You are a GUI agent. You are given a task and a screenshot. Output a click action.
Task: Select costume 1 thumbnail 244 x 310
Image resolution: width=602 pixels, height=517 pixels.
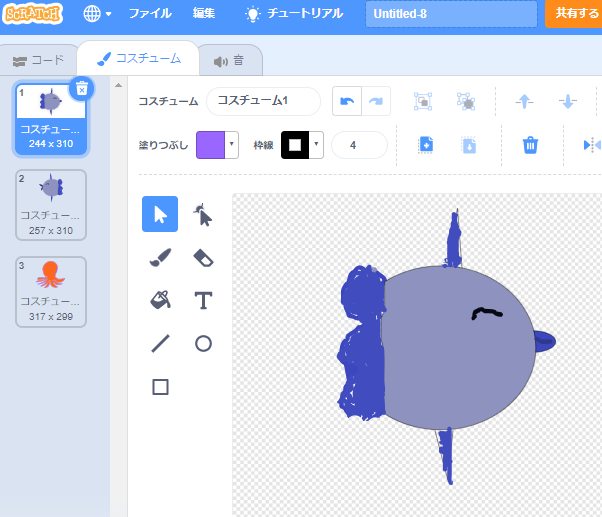tap(51, 119)
